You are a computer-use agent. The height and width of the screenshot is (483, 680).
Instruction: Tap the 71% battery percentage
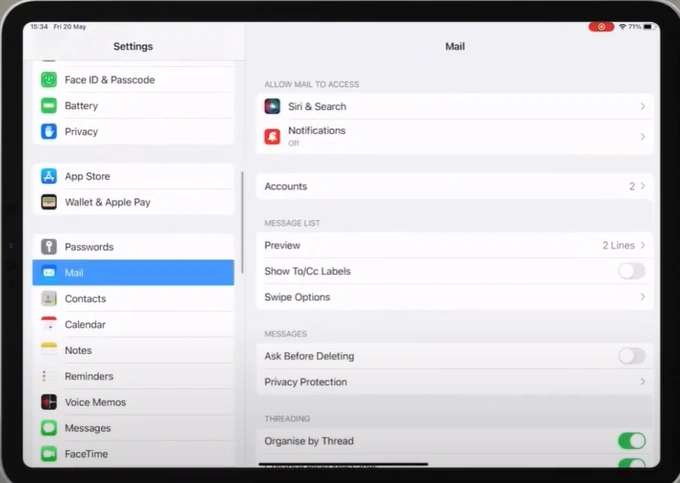tap(634, 27)
